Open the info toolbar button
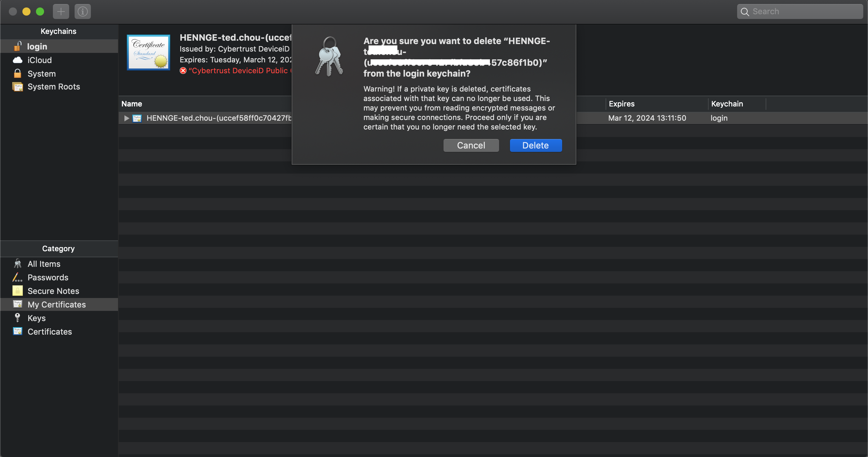Screen dimensions: 868x457 click(x=82, y=12)
